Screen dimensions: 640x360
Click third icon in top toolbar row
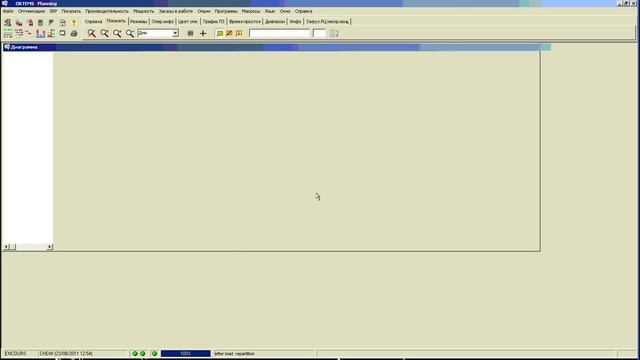(x=30, y=22)
